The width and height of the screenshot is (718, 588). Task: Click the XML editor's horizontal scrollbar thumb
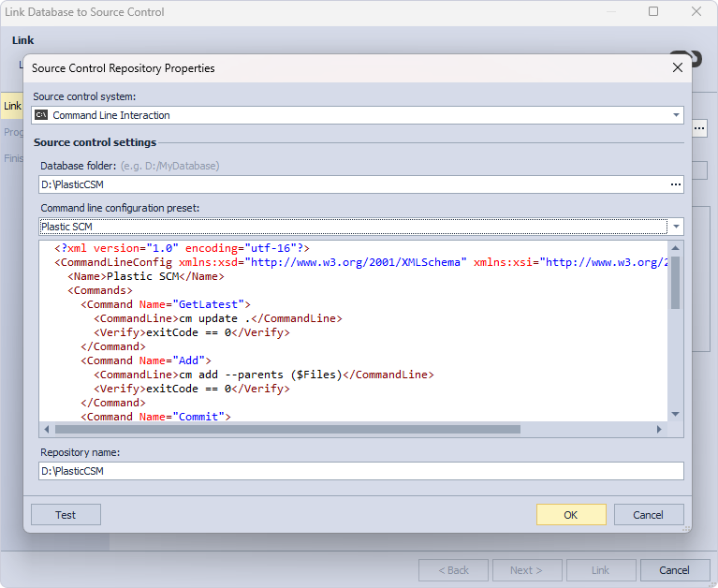(286, 430)
